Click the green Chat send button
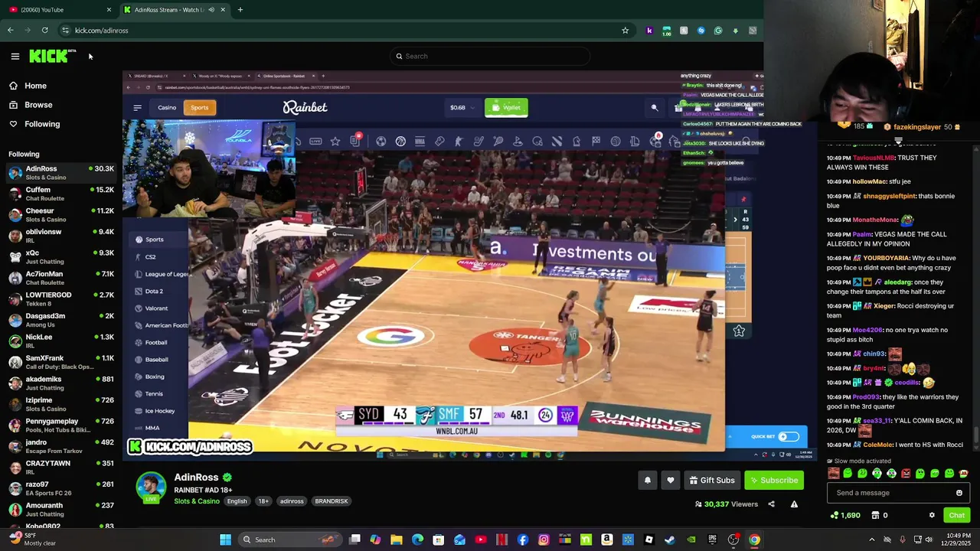 tap(956, 516)
